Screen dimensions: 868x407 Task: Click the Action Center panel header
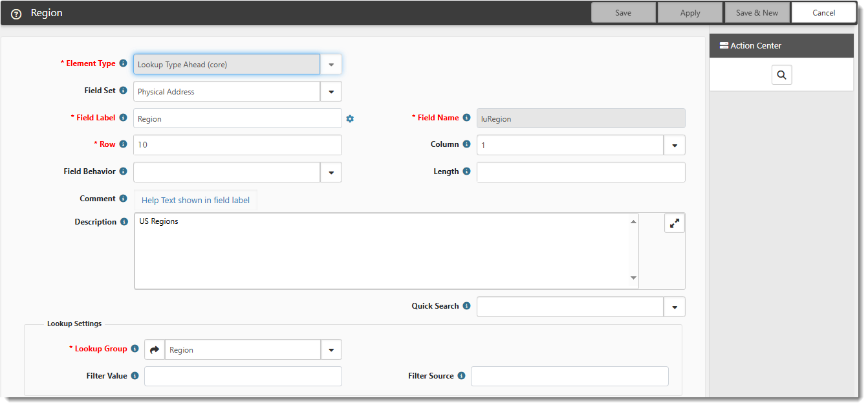(x=781, y=46)
